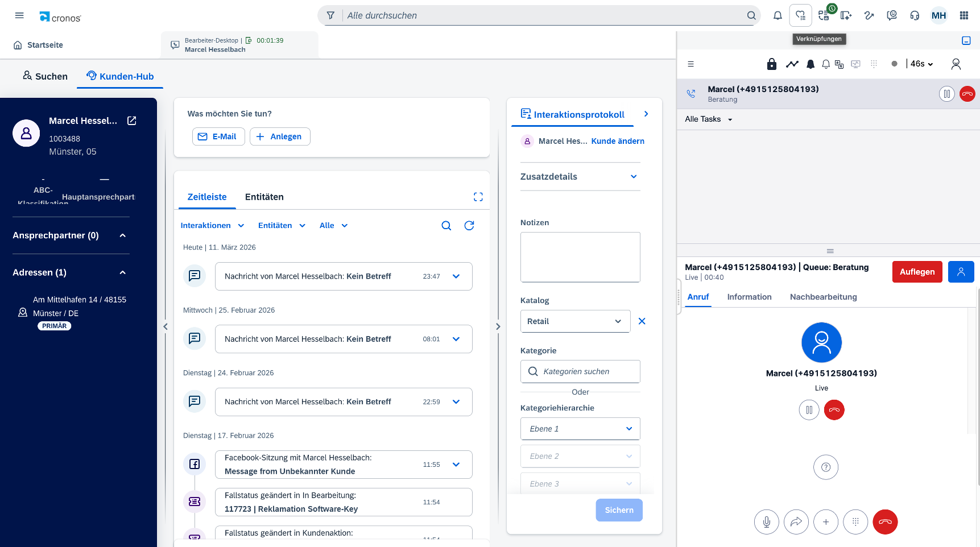Open the Alle filter dropdown
This screenshot has height=547, width=980.
334,226
